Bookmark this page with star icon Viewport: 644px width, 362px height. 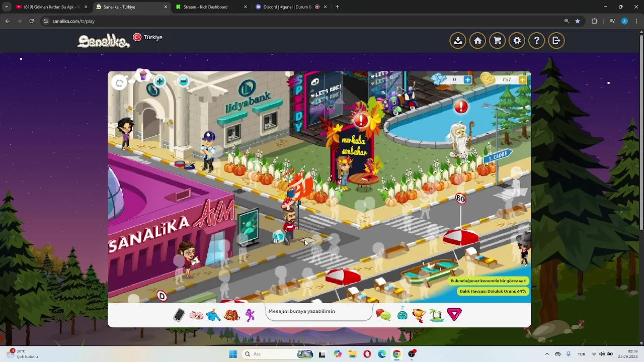578,21
